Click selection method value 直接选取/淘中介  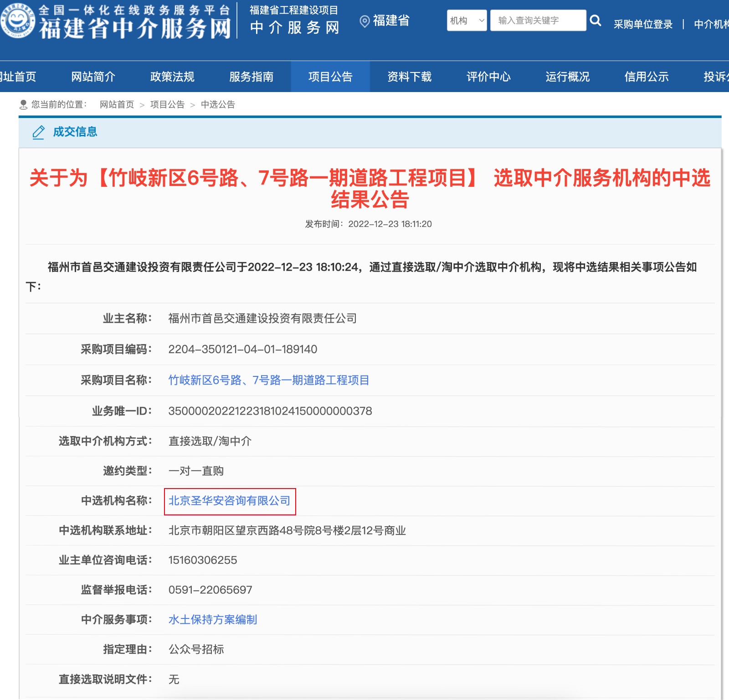coord(210,441)
